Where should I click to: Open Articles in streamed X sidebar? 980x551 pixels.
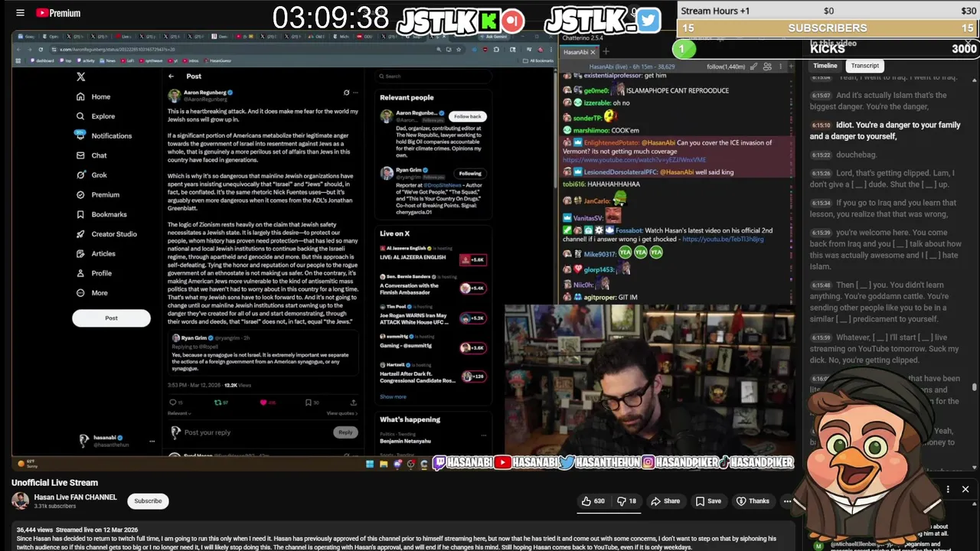point(96,253)
